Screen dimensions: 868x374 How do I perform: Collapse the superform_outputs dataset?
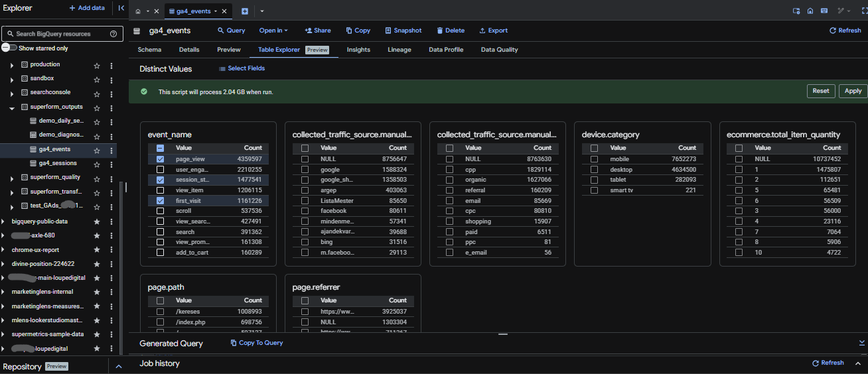click(x=12, y=107)
